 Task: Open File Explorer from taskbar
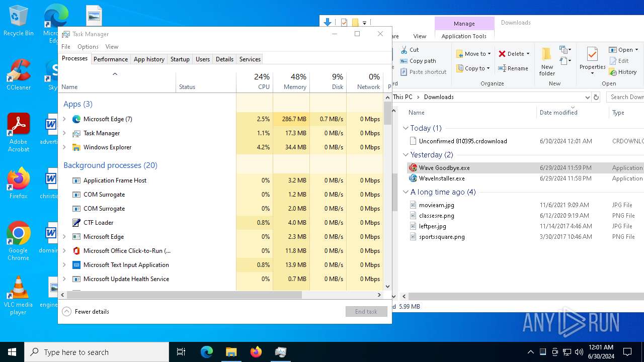pyautogui.click(x=231, y=352)
